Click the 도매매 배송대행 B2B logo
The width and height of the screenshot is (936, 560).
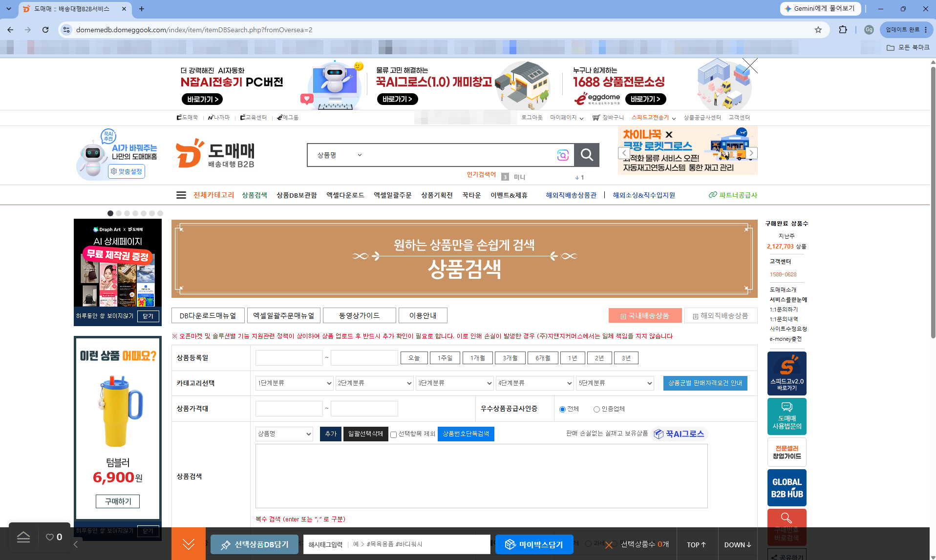pos(215,153)
